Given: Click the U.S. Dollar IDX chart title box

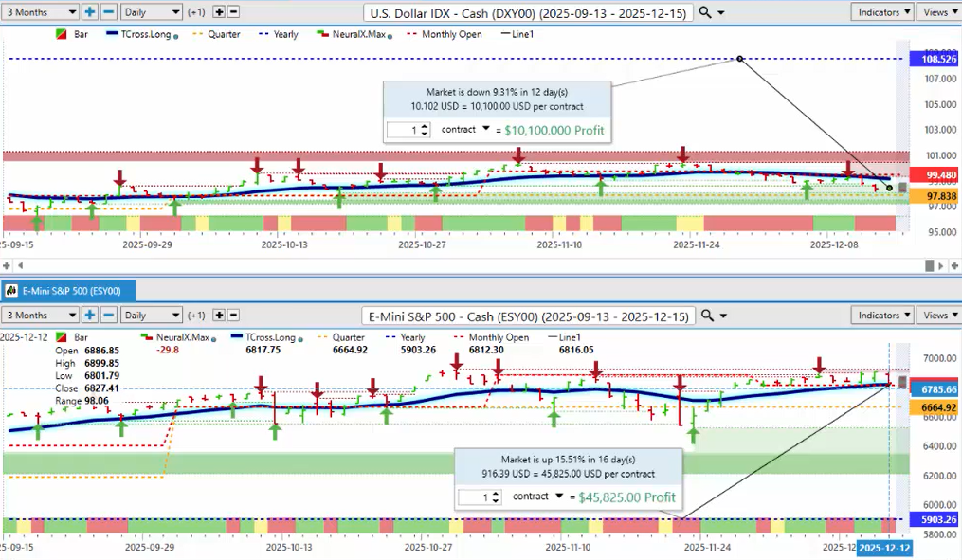Looking at the screenshot, I should click(529, 12).
